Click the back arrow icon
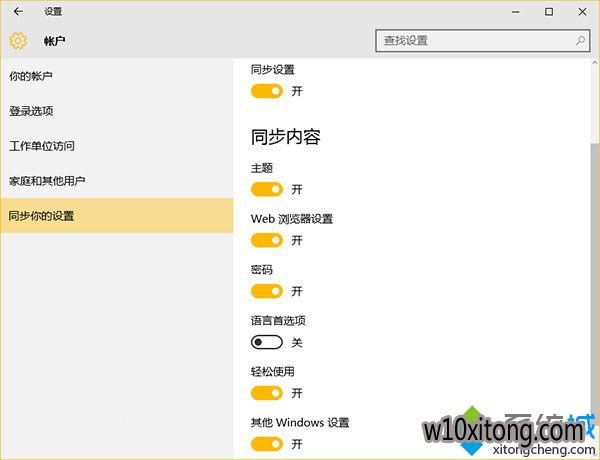Image resolution: width=600 pixels, height=460 pixels. (18, 11)
